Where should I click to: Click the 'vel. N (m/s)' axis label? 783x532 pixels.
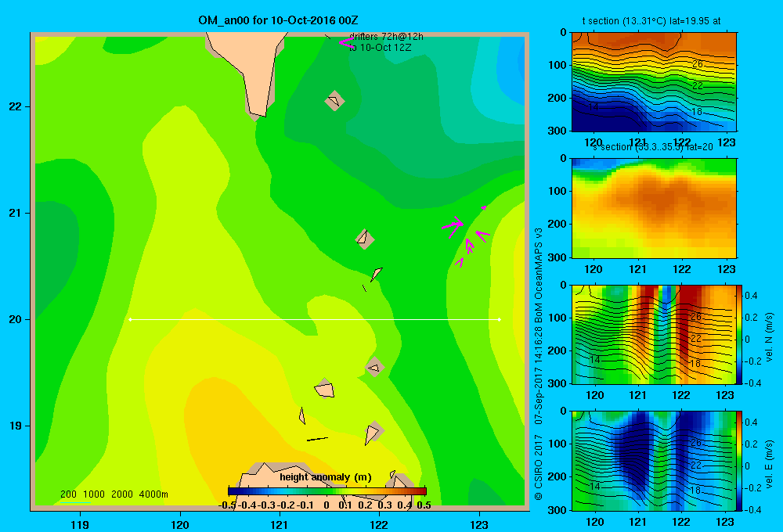point(769,337)
